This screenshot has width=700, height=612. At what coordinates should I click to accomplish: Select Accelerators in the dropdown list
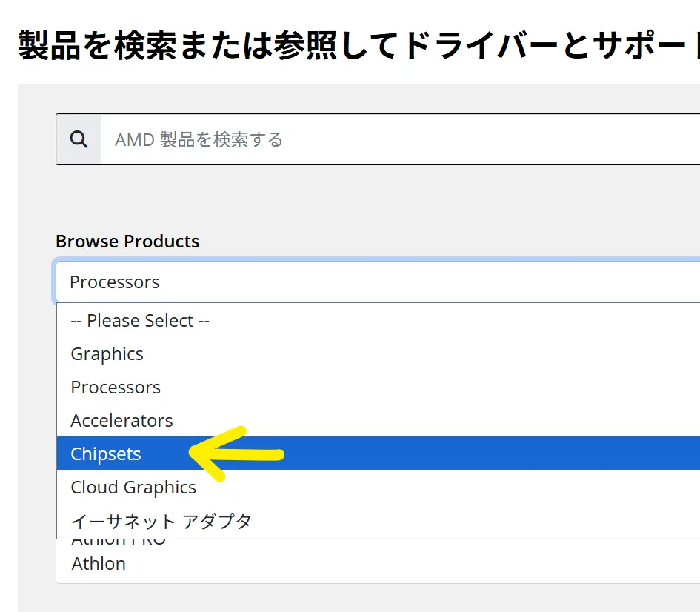coord(121,421)
